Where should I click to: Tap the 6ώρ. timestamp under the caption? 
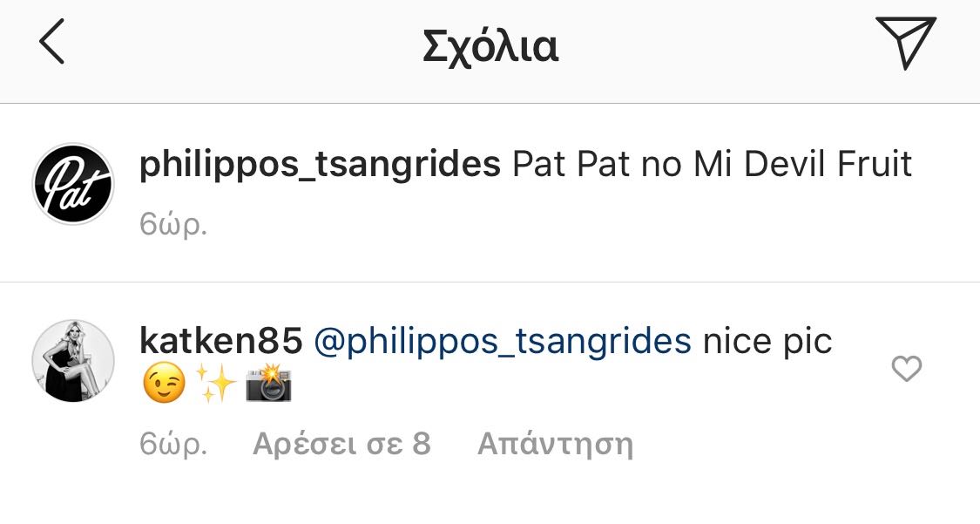173,224
